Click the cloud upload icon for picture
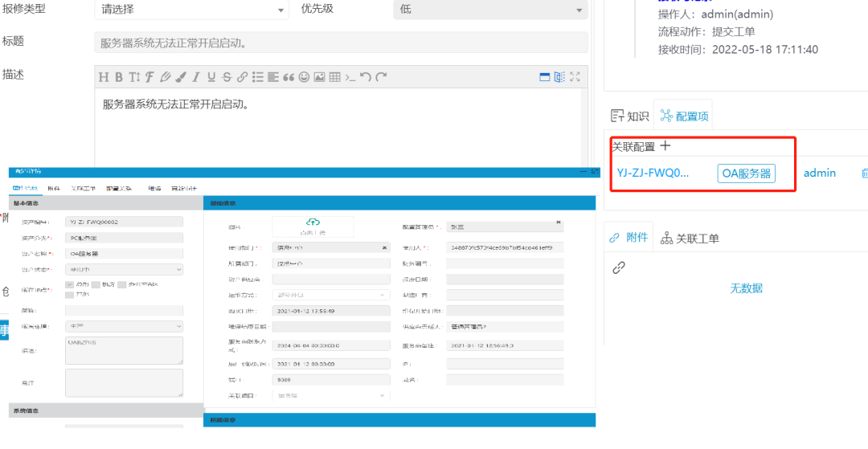The height and width of the screenshot is (449, 868). pyautogui.click(x=313, y=222)
